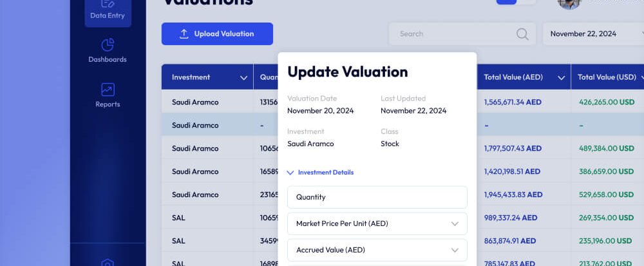Click the Total Value (USD) column header

pos(607,77)
